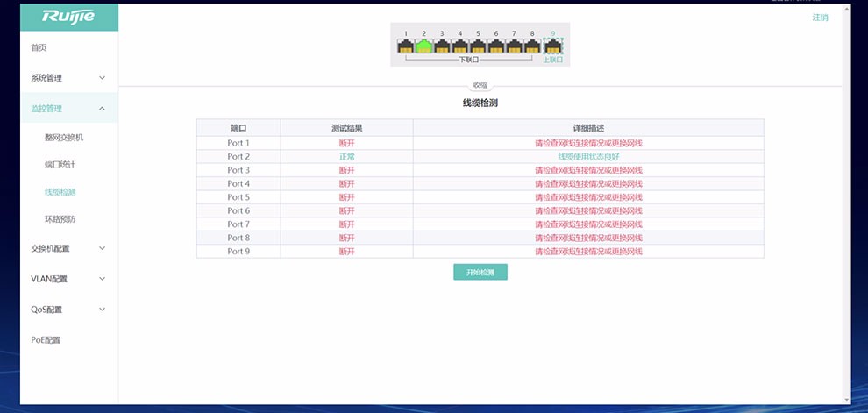
Task: Open the QoS配置 submenu
Action: pos(68,310)
